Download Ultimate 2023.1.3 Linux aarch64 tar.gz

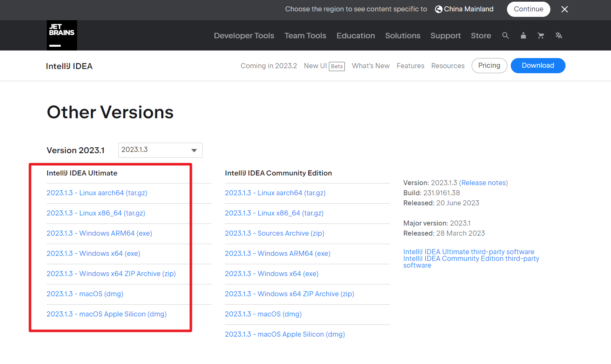[x=97, y=193]
